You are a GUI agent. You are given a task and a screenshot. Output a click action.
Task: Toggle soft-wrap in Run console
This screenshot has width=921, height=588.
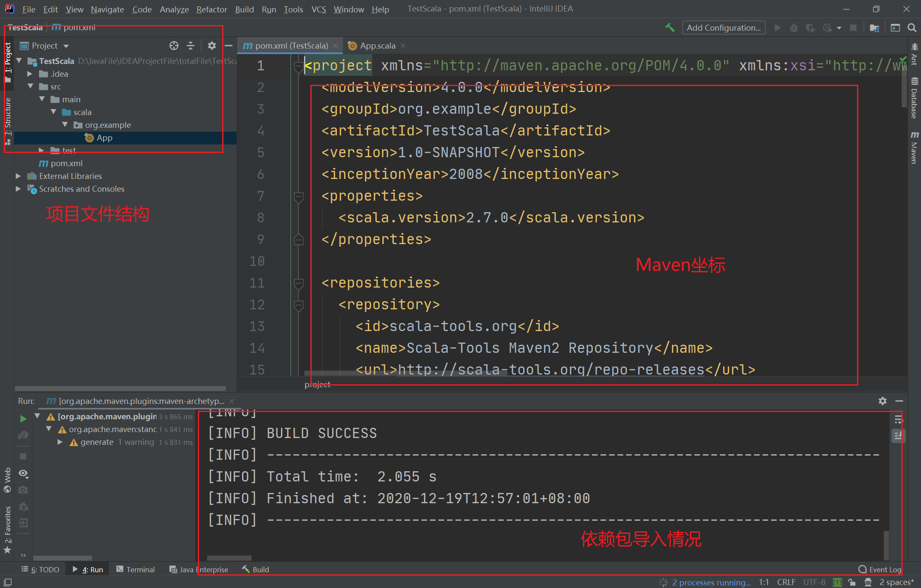point(898,419)
